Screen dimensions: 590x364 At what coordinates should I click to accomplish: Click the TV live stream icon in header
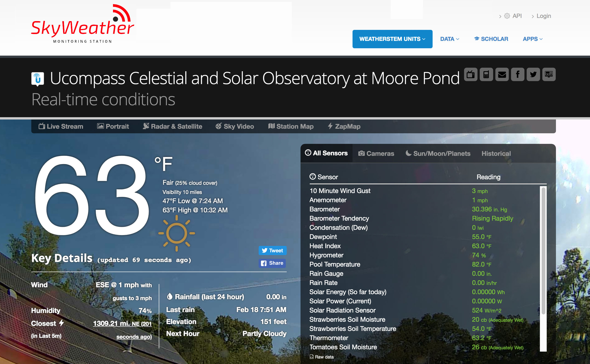click(x=470, y=74)
